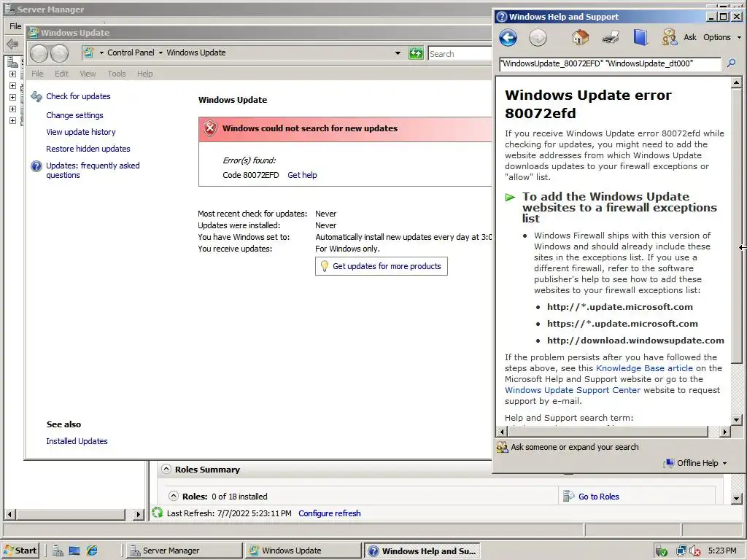Image resolution: width=747 pixels, height=560 pixels.
Task: Collapse the Roles Summary section
Action: pos(166,469)
